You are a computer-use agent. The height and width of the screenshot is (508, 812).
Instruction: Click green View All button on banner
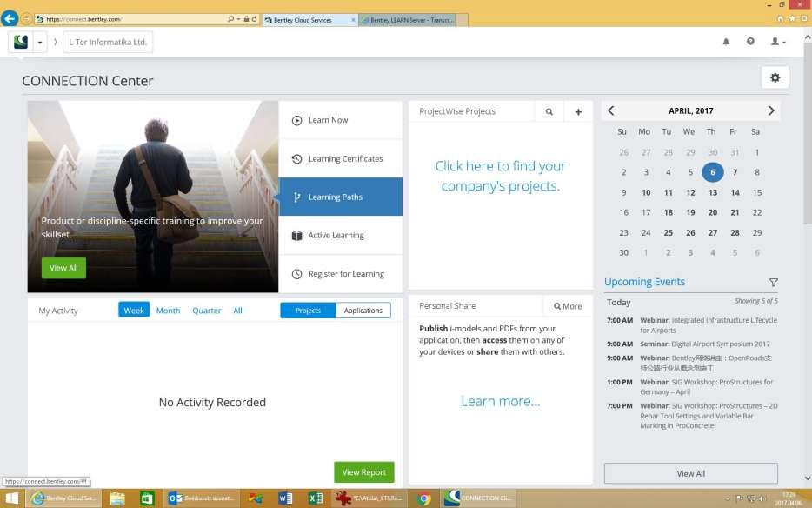(x=63, y=268)
